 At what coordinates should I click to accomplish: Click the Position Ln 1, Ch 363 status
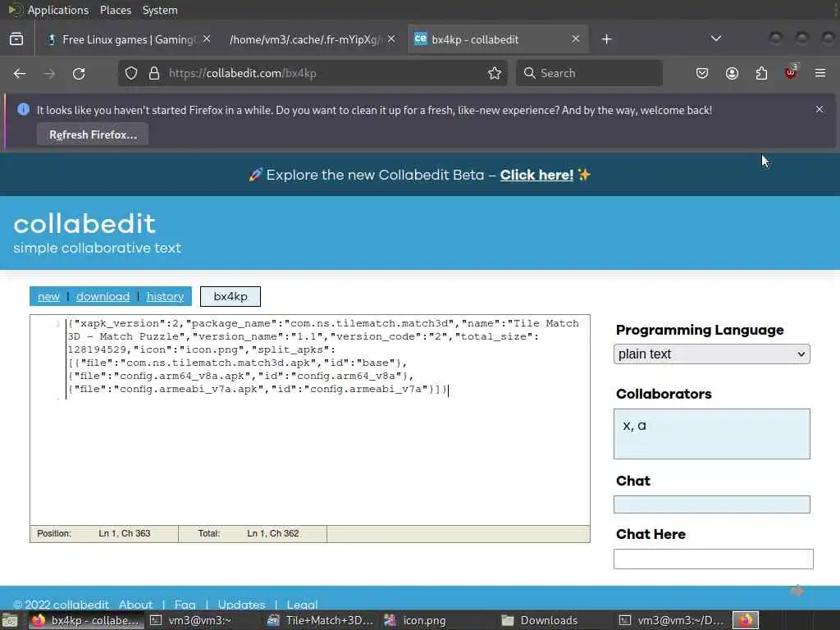(x=104, y=533)
